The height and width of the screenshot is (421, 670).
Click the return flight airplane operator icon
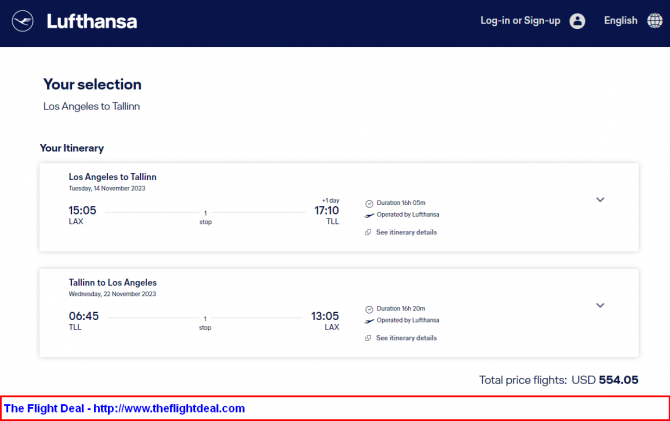(x=369, y=321)
